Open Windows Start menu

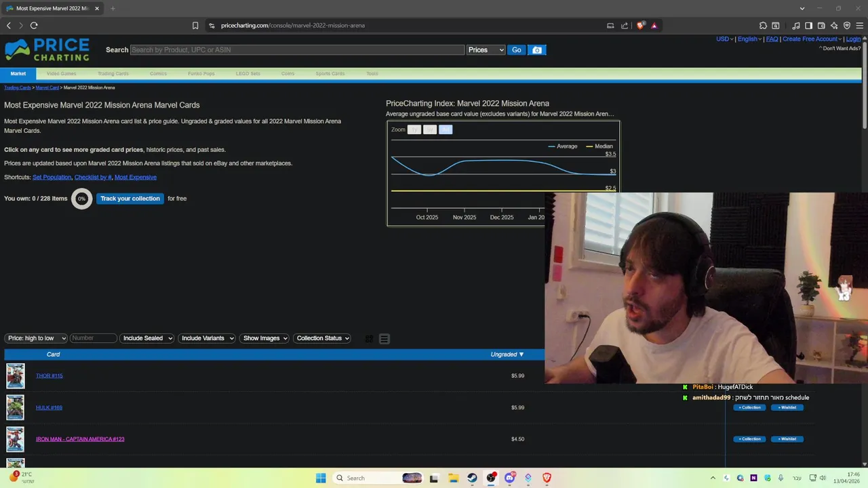pos(321,478)
